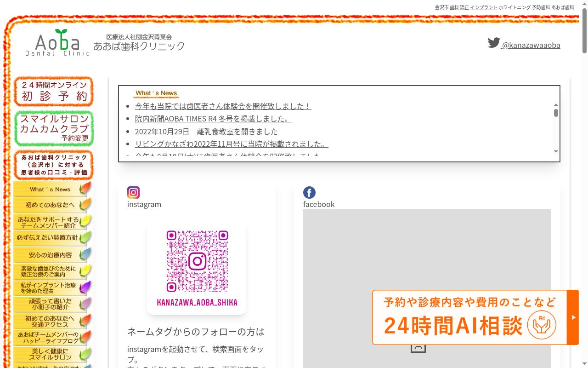Click the インプラント link in top header

click(484, 7)
